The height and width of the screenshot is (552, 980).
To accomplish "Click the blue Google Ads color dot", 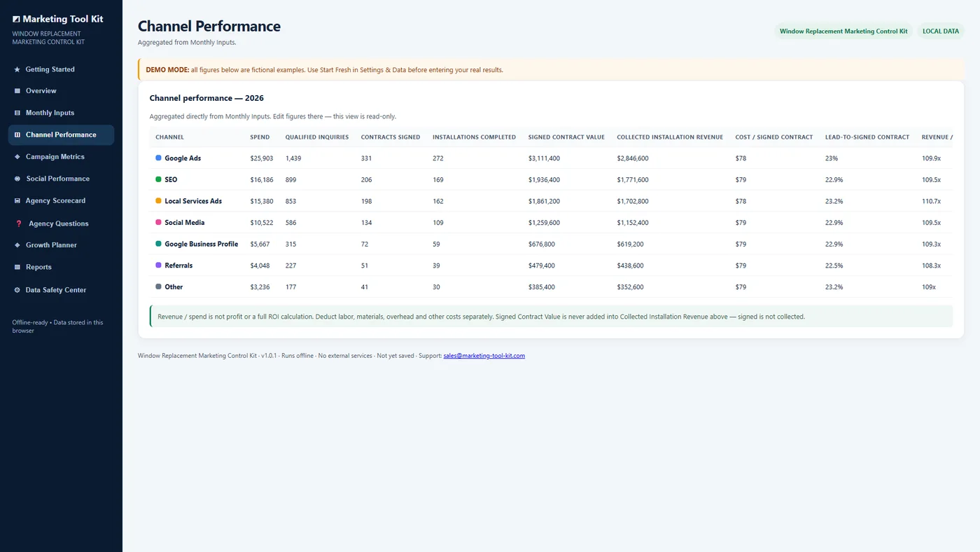I will (x=158, y=158).
